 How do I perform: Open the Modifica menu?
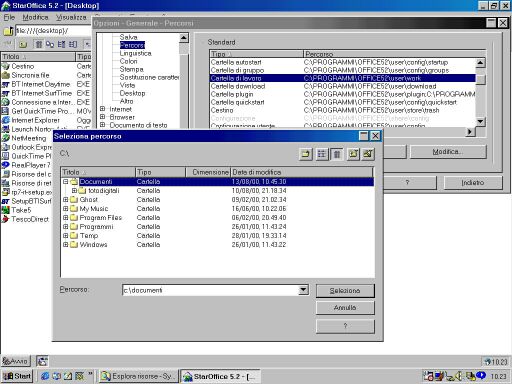pos(35,17)
